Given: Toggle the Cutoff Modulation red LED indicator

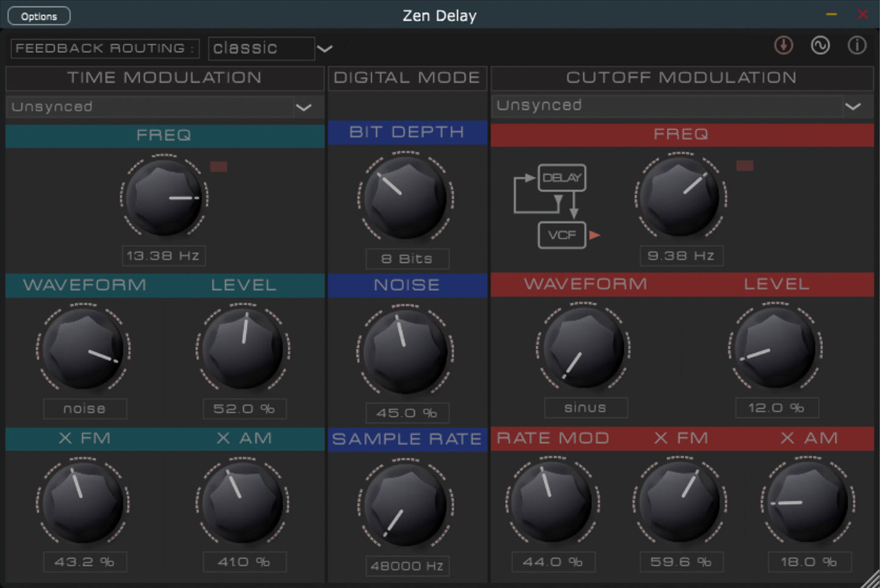Looking at the screenshot, I should (745, 166).
